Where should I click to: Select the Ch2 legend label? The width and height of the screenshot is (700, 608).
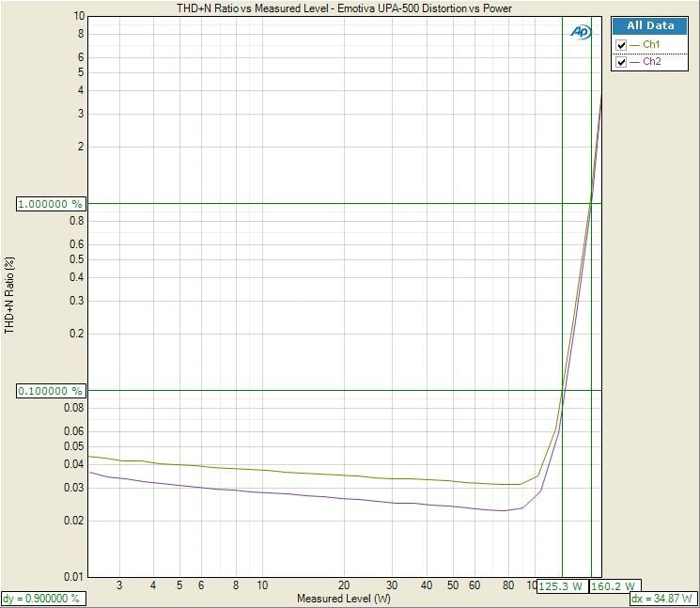(x=650, y=62)
